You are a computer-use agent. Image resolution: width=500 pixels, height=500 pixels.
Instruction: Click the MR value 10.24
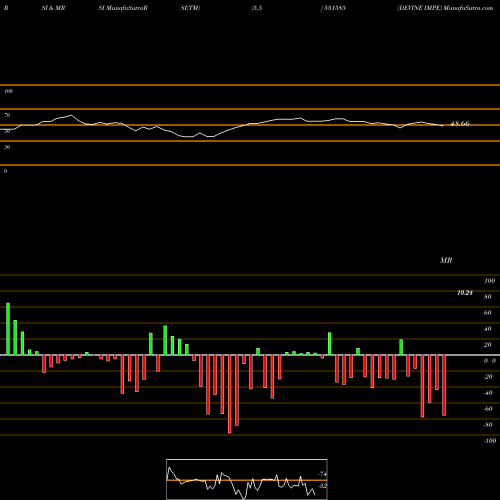[465, 293]
